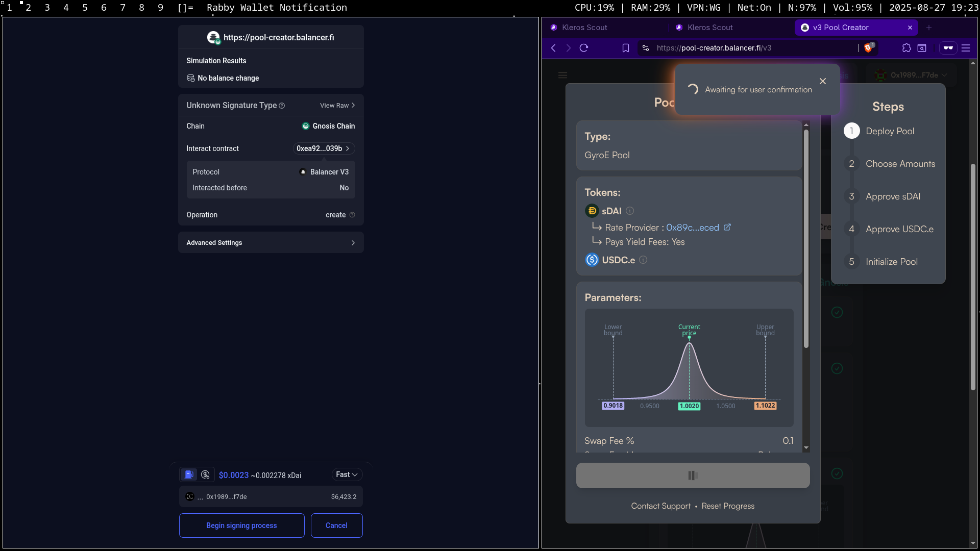
Task: Click 'No balance change' simulation result
Action: (228, 78)
